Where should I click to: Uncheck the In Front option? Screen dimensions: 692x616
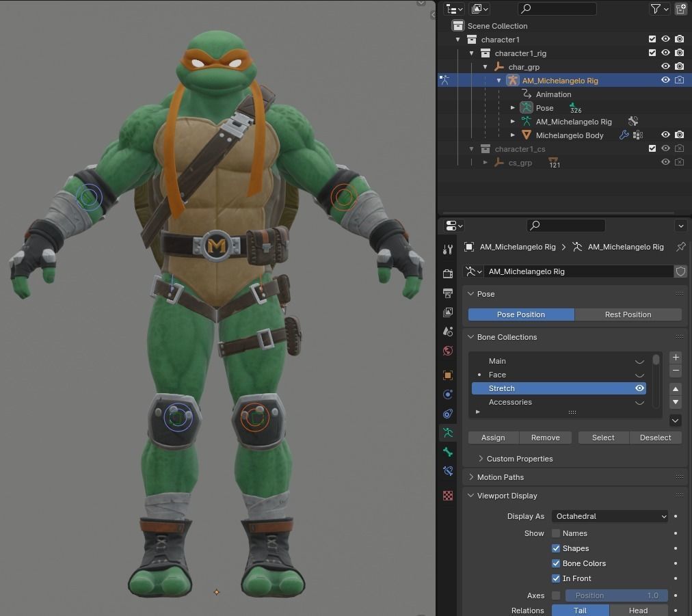click(556, 578)
